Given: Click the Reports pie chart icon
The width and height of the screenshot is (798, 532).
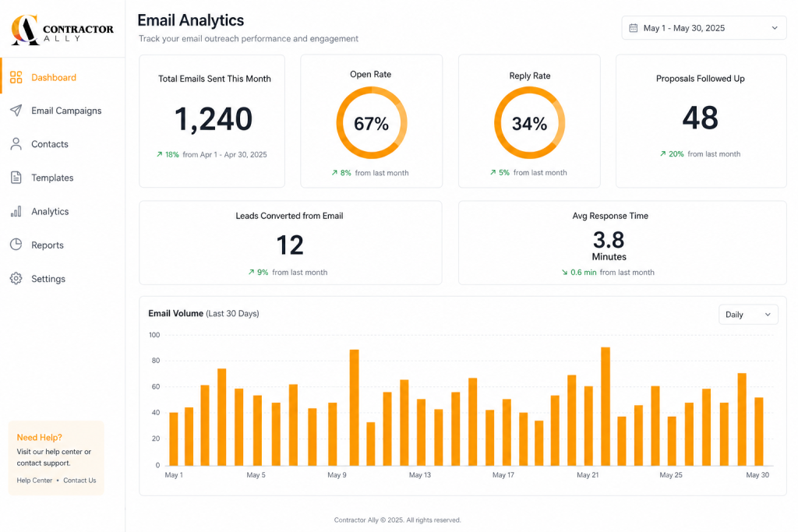Looking at the screenshot, I should point(16,245).
